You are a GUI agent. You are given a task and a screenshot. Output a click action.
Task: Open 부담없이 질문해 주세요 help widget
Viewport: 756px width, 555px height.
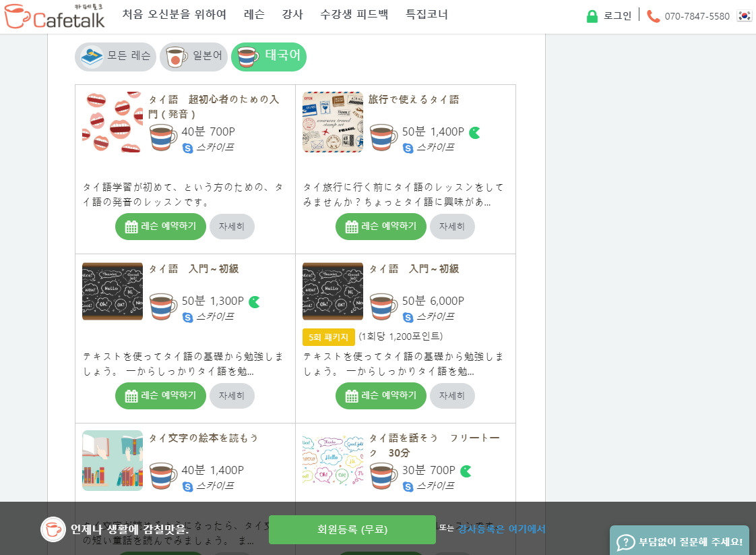coord(680,541)
